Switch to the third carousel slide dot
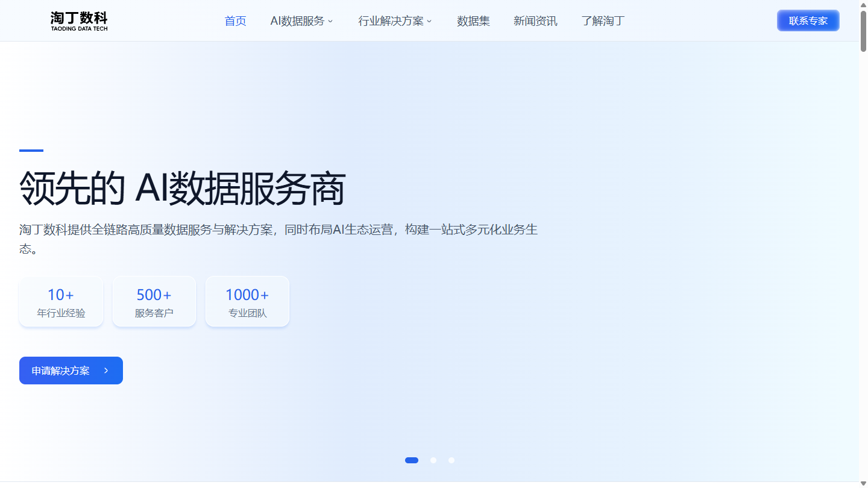This screenshot has width=868, height=488. coord(451,460)
